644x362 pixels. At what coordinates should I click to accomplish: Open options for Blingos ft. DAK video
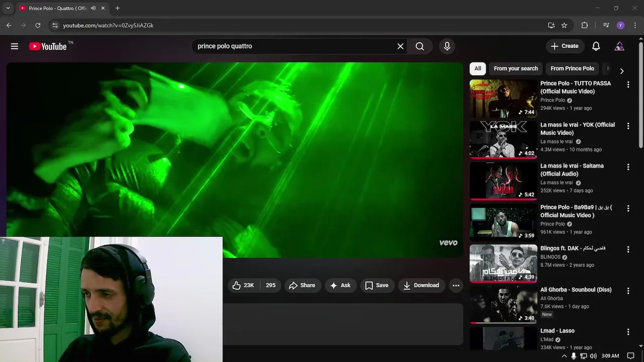click(x=628, y=249)
